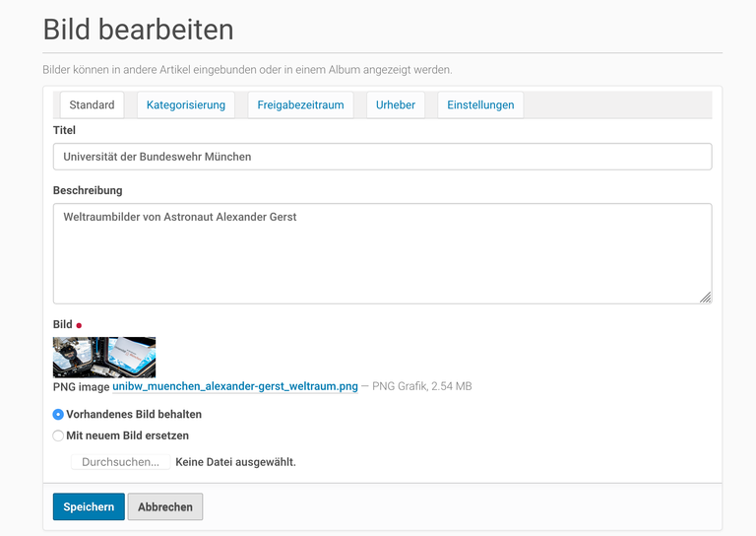The width and height of the screenshot is (756, 536).
Task: Select 'Vorhandenes Bild behalten' radio option
Action: point(58,415)
